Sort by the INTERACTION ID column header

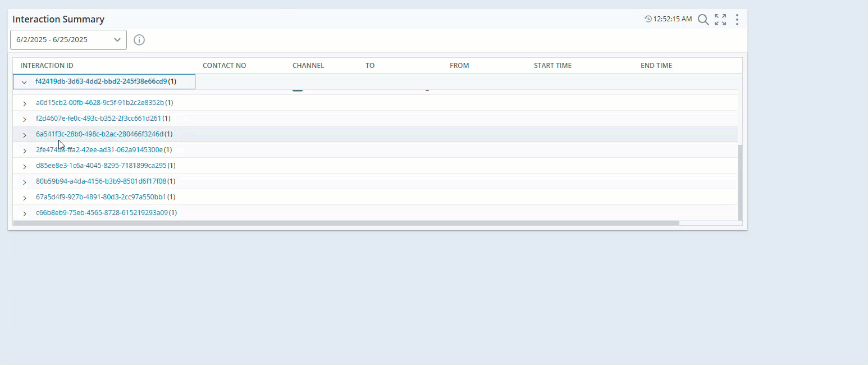click(x=47, y=66)
